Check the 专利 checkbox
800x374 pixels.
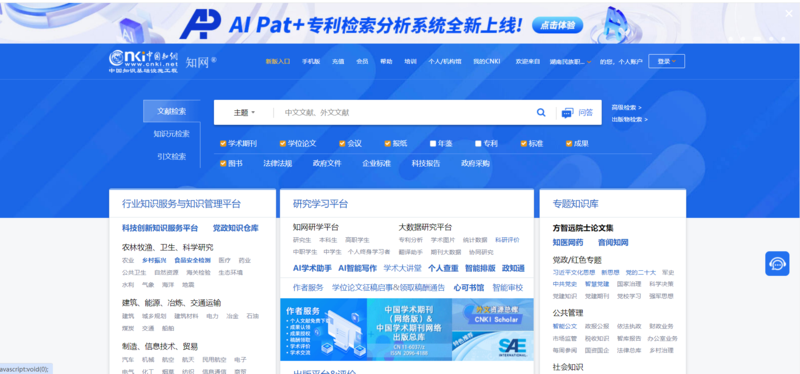pos(478,144)
